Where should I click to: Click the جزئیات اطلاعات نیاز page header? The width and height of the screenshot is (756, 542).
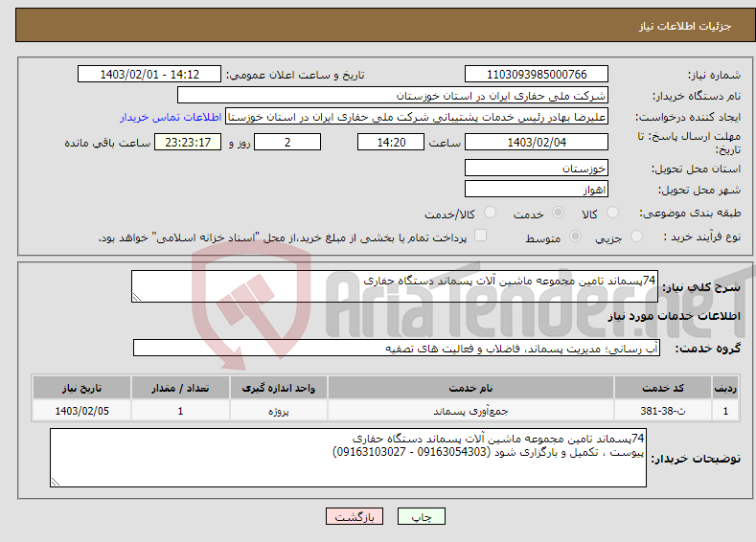click(685, 26)
